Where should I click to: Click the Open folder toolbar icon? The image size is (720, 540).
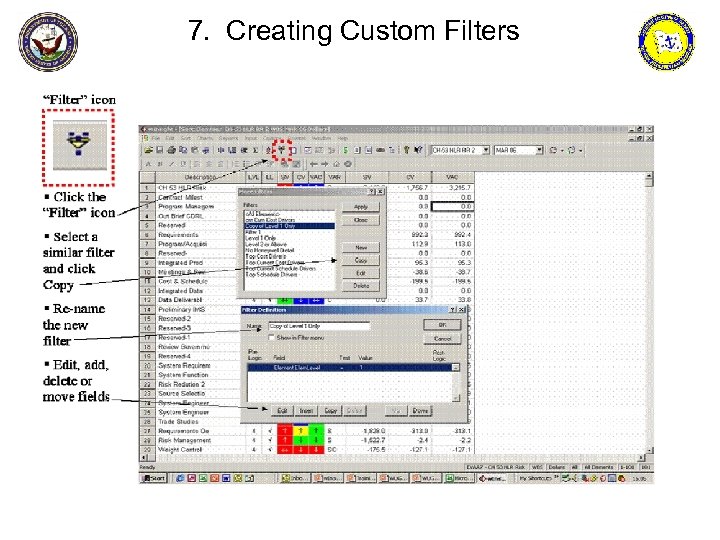tap(148, 150)
